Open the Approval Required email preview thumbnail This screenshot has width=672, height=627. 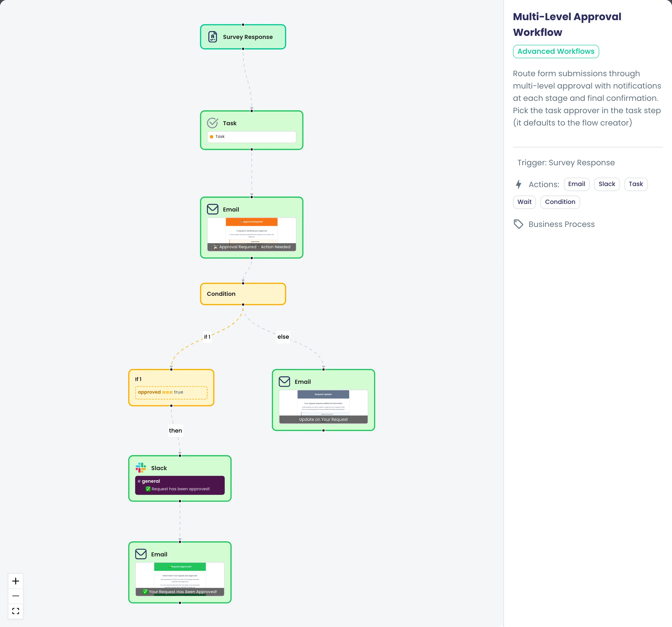pyautogui.click(x=251, y=234)
